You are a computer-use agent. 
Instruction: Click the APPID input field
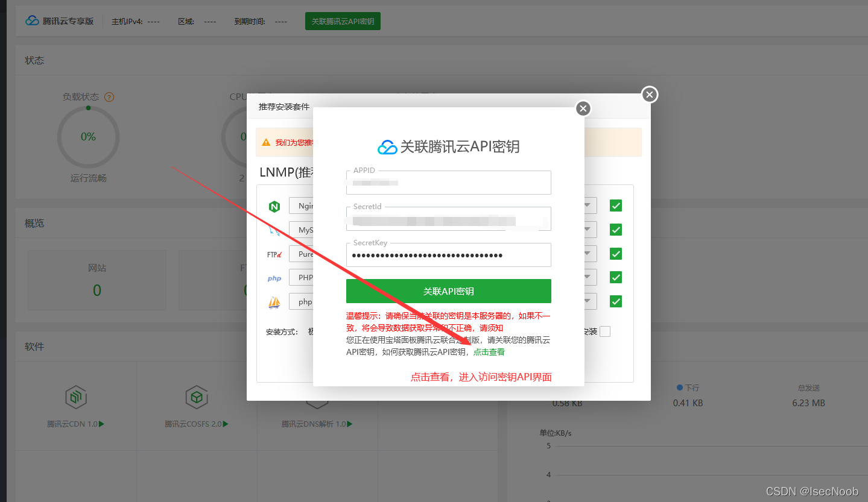[449, 183]
